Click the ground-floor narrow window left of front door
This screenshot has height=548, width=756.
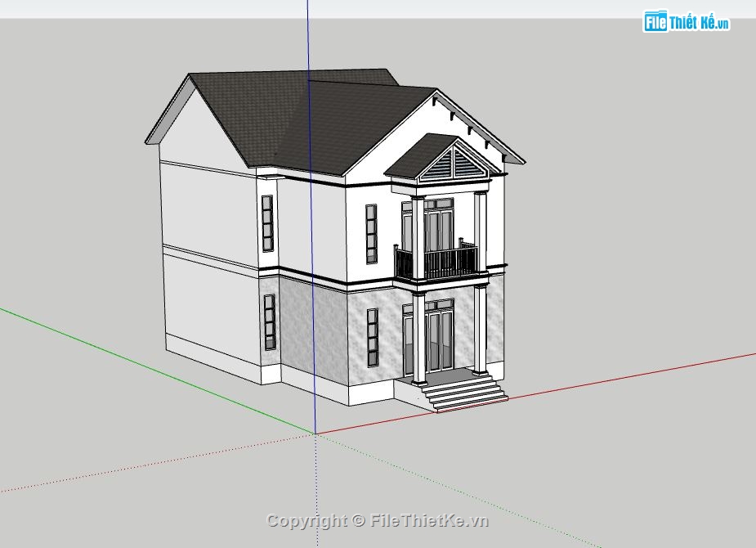tap(372, 337)
